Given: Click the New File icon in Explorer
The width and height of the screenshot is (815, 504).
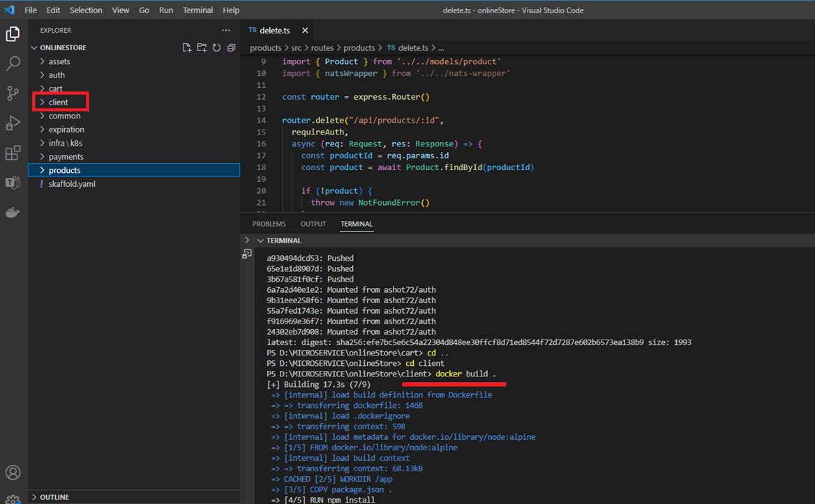Looking at the screenshot, I should click(187, 47).
